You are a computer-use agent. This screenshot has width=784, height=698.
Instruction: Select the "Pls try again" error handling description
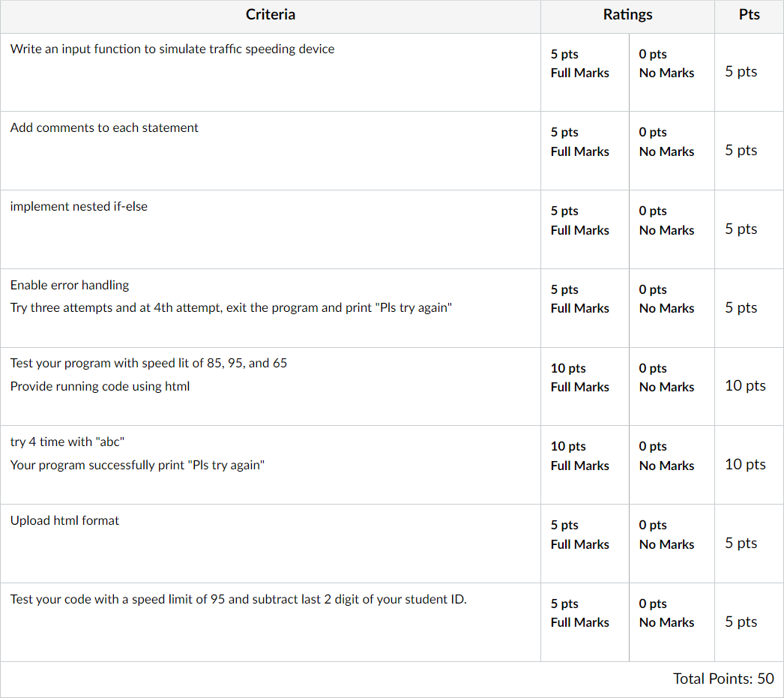(231, 307)
